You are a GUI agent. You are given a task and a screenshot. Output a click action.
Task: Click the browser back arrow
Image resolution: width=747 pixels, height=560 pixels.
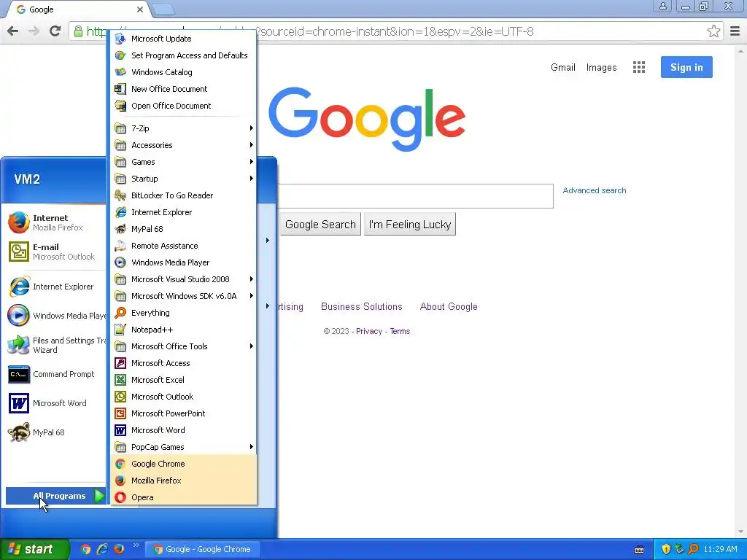[x=13, y=31]
